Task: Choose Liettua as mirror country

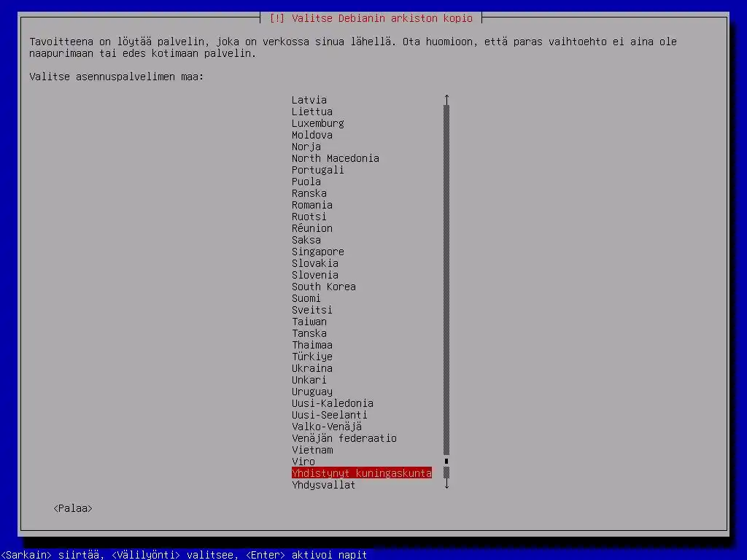Action: click(312, 112)
